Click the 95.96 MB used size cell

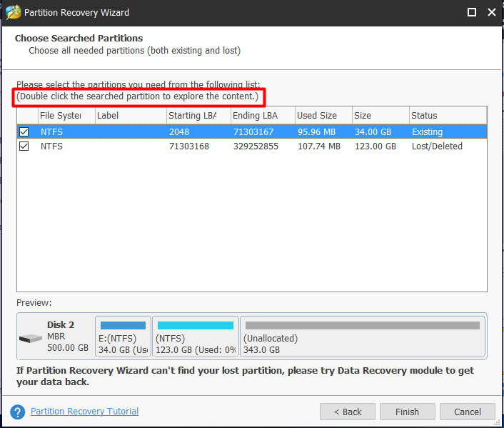tap(316, 132)
